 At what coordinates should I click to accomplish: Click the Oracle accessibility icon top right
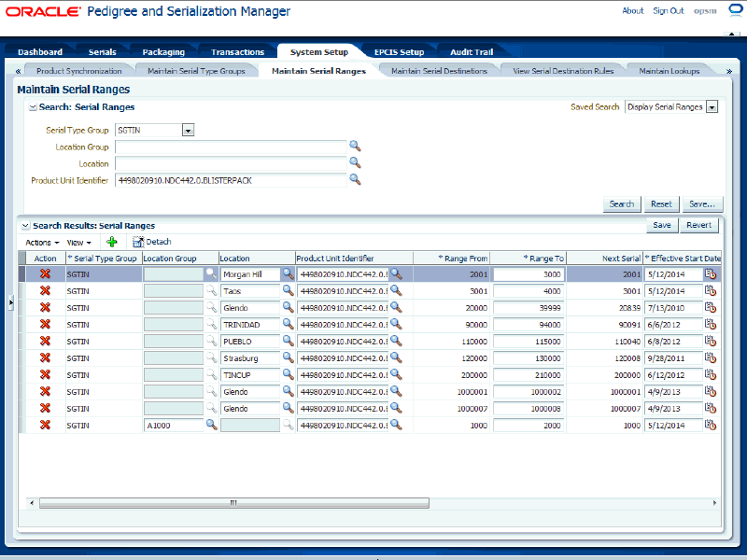(736, 10)
